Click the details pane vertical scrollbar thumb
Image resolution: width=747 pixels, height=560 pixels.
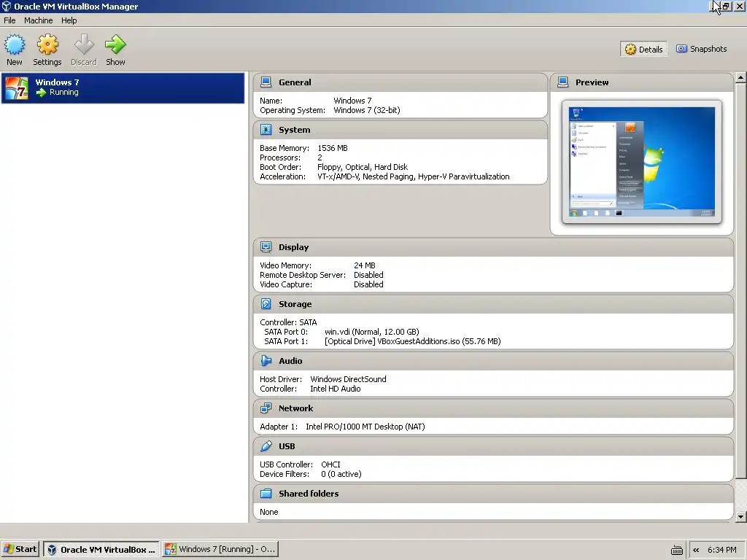pyautogui.click(x=740, y=281)
